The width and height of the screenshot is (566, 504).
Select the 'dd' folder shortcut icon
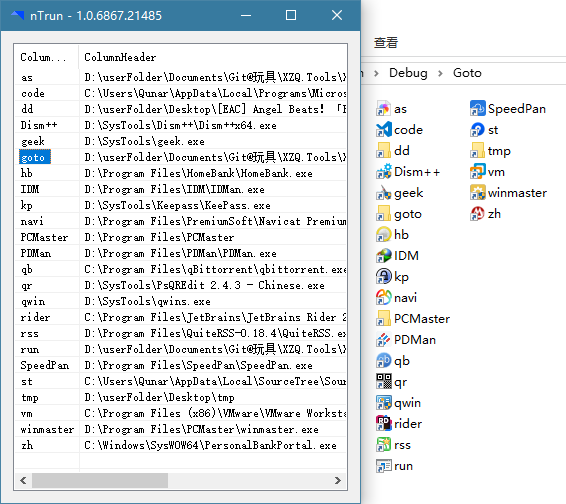[x=383, y=151]
